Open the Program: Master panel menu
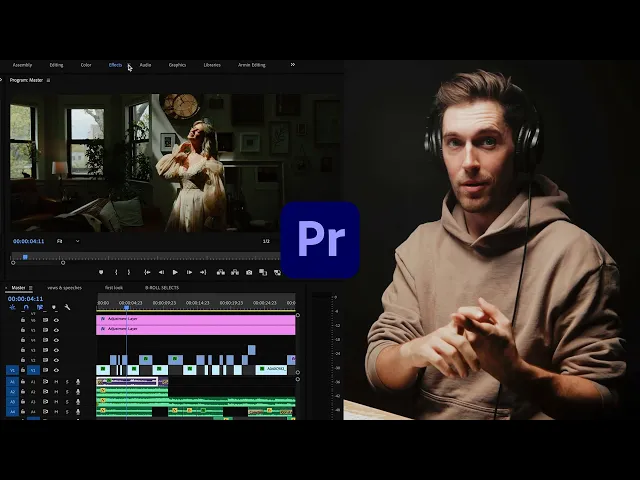The image size is (640, 480). (48, 80)
